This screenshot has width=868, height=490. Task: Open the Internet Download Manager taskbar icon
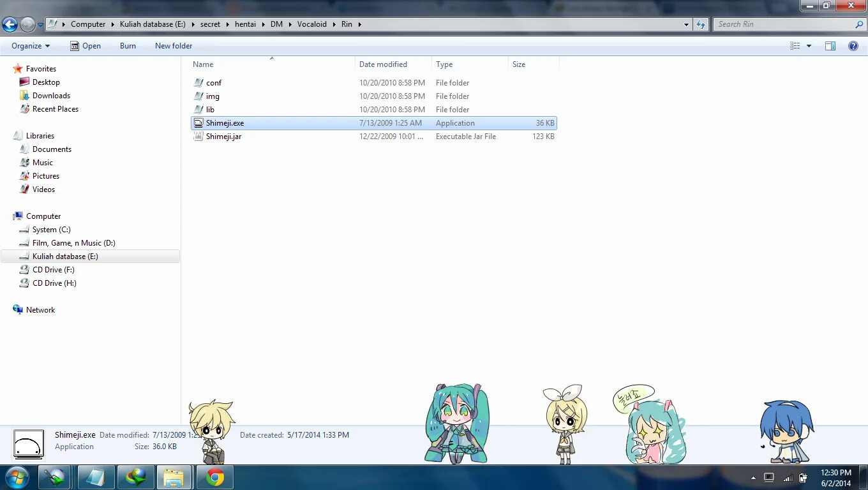tap(135, 477)
